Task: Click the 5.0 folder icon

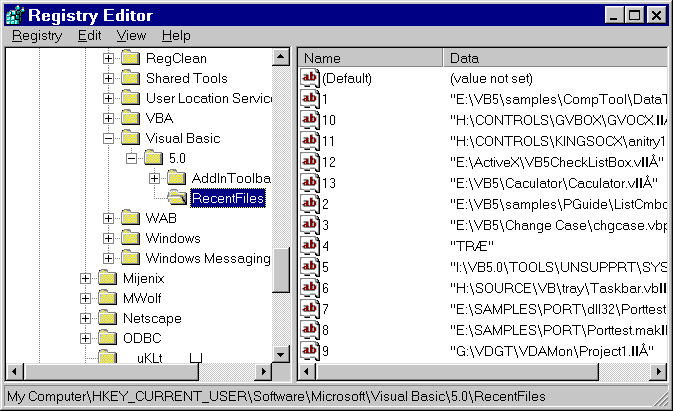Action: 154,158
